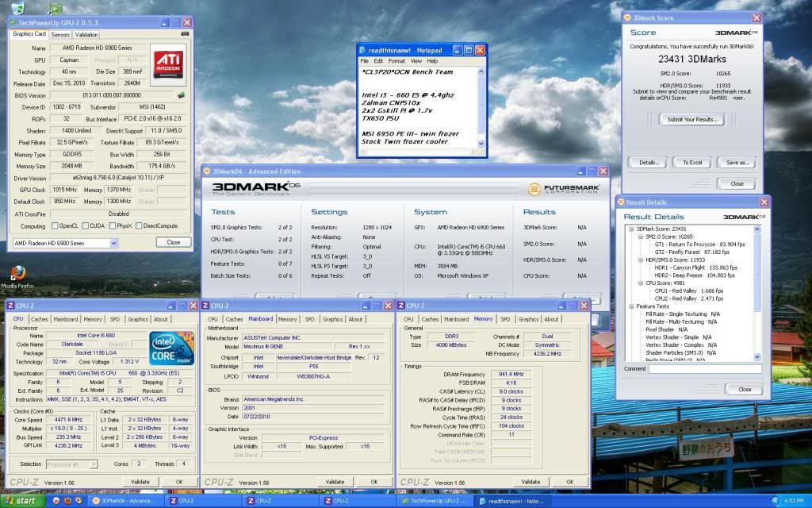Toggle the CUDA checkbox in GPU-Z

click(86, 225)
